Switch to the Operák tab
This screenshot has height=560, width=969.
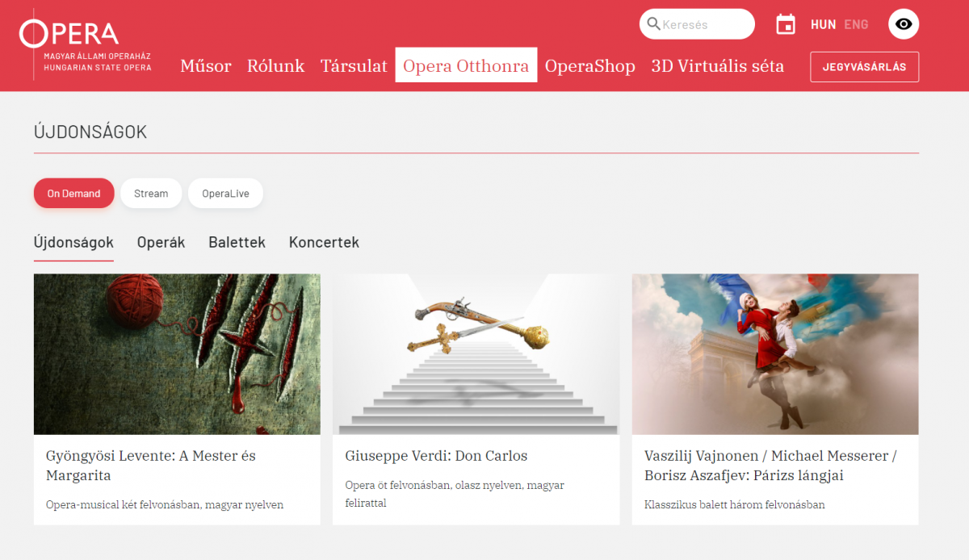tap(161, 243)
